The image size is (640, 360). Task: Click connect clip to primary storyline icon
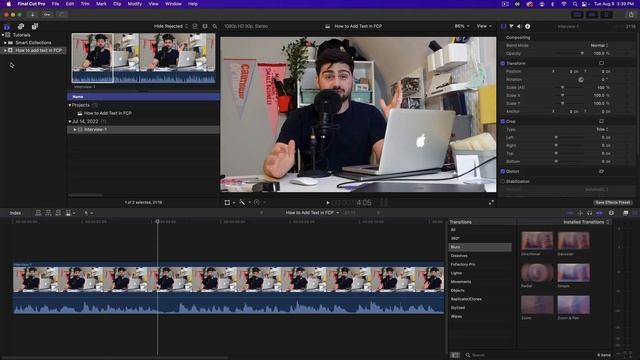coord(38,213)
